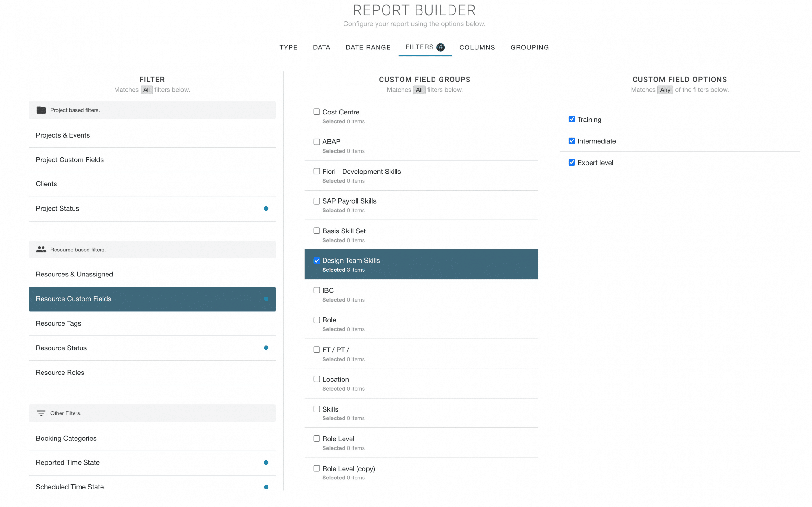Screen dimensions: 812x507
Task: Check the Location checkbox
Action: pyautogui.click(x=317, y=379)
